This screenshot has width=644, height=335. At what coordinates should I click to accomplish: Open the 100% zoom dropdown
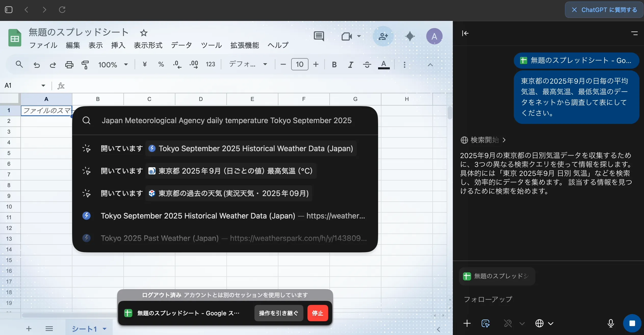pos(113,65)
